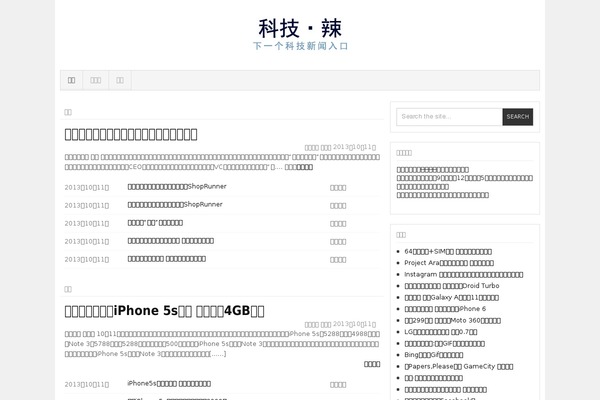Open the three-character middle navigation menu item

point(96,80)
